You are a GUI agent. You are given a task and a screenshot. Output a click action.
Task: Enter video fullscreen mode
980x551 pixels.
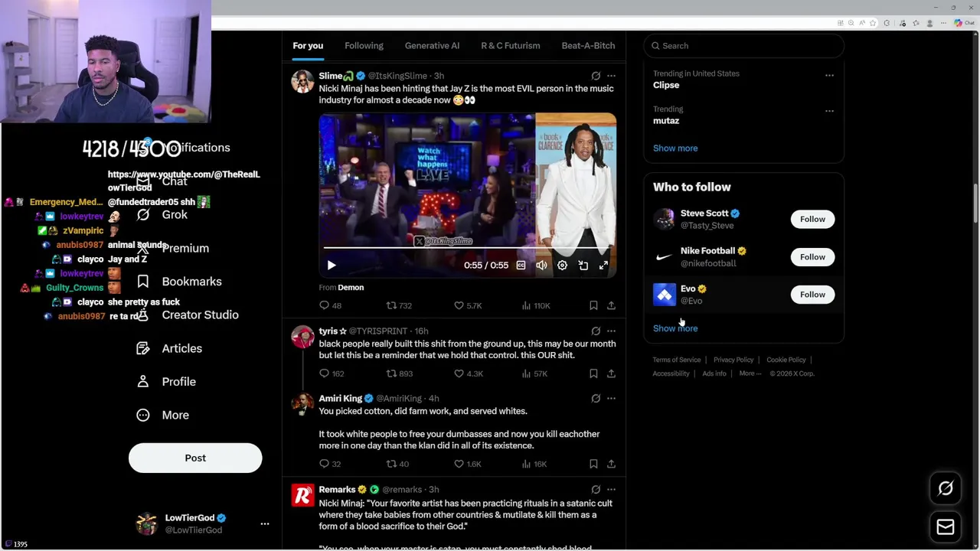(x=603, y=265)
